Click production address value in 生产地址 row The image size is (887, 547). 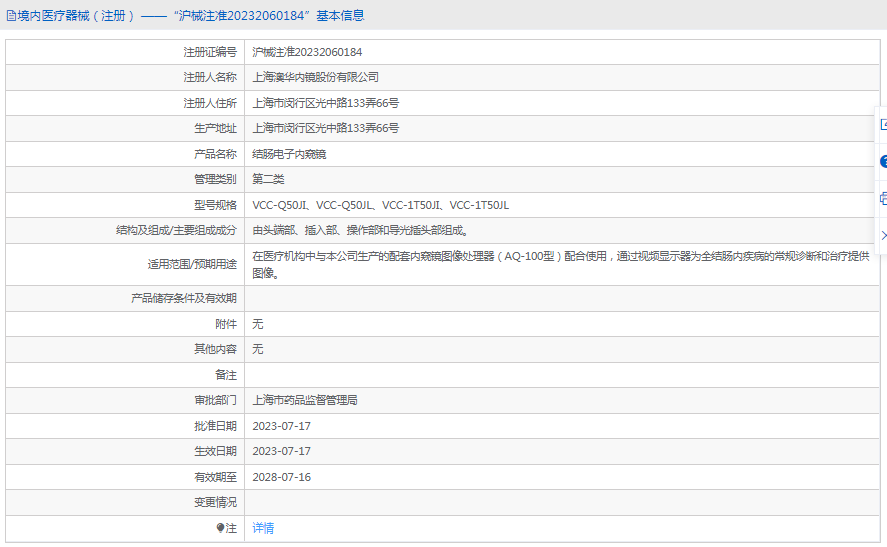tap(326, 128)
